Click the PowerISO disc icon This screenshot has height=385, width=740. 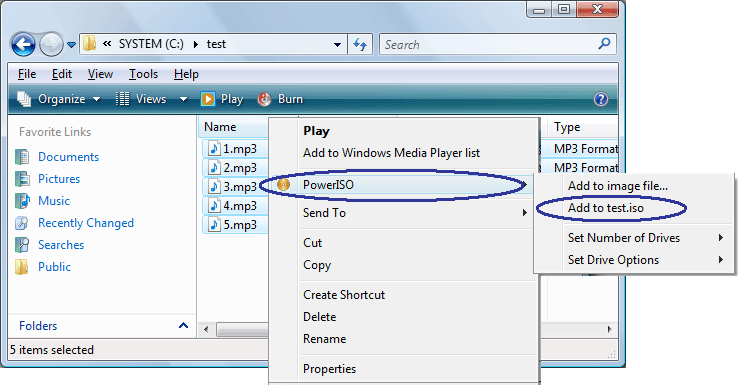284,184
